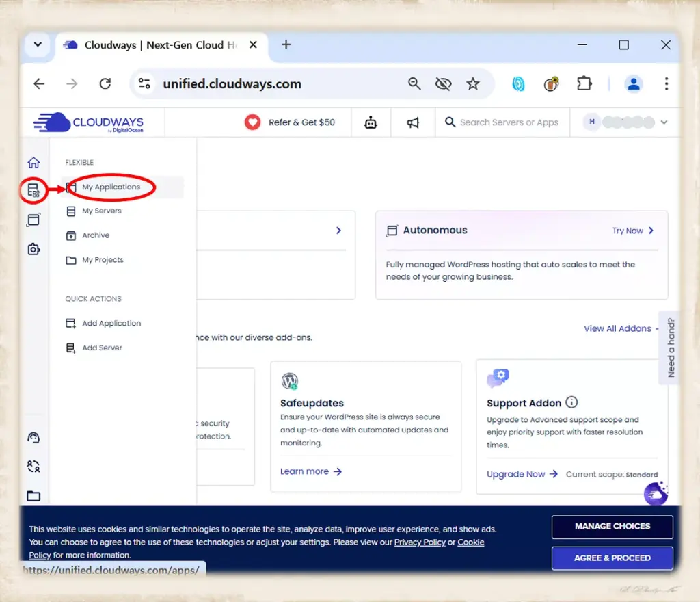Click the Search Servers or Apps field
The height and width of the screenshot is (602, 700).
509,122
